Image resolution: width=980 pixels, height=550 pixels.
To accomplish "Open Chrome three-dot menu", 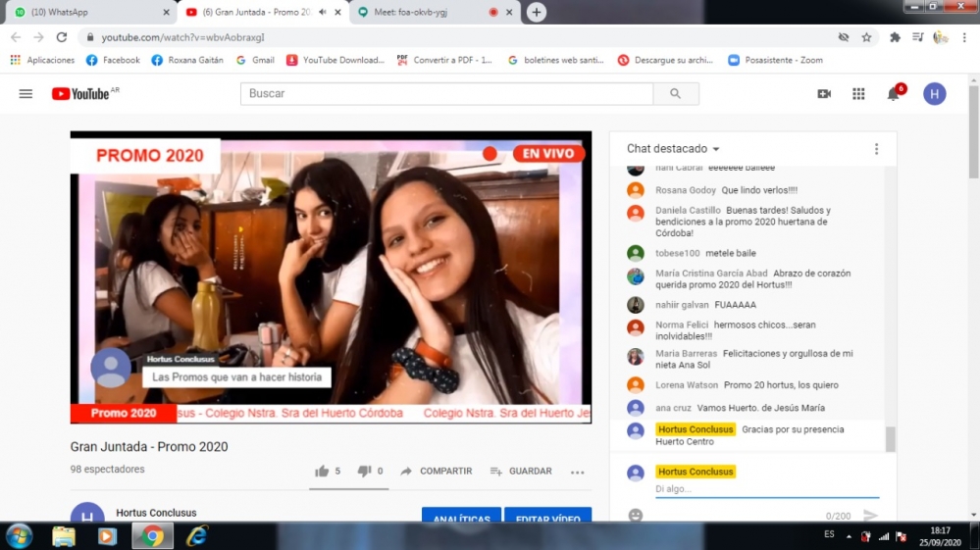I will click(964, 37).
